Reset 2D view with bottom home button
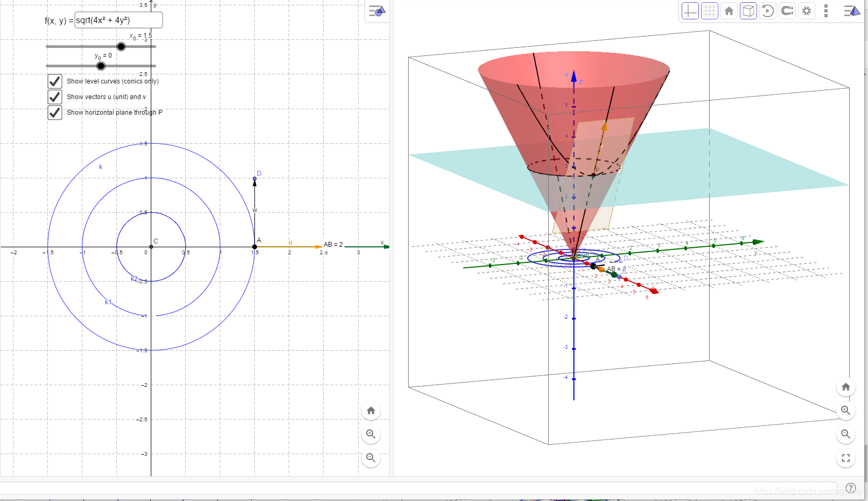868x501 pixels. [x=371, y=410]
